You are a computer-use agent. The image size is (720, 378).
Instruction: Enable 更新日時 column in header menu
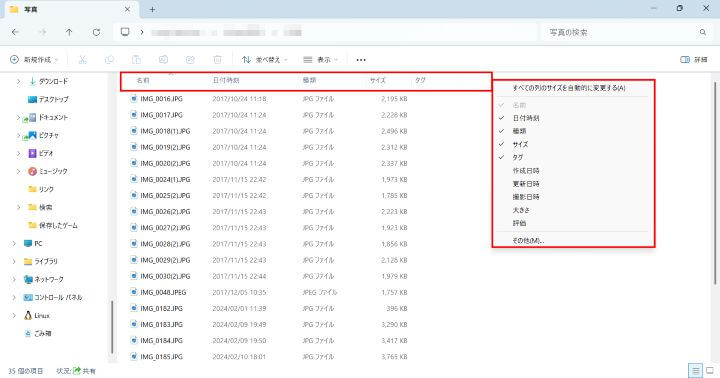tap(526, 184)
